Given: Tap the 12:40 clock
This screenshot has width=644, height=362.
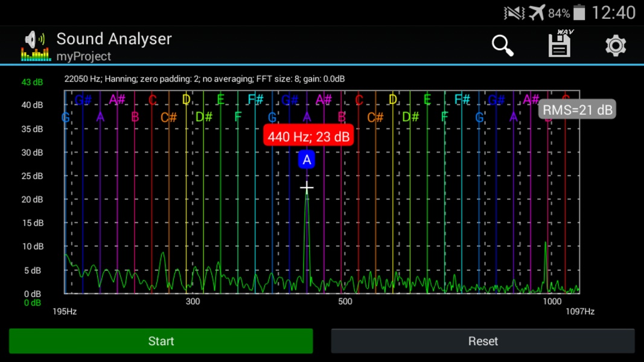Looking at the screenshot, I should click(614, 13).
